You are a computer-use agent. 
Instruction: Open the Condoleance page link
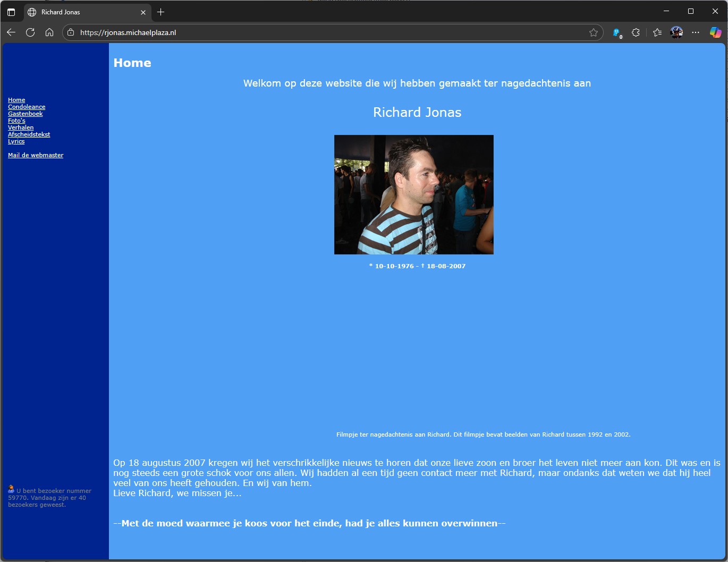pyautogui.click(x=27, y=107)
